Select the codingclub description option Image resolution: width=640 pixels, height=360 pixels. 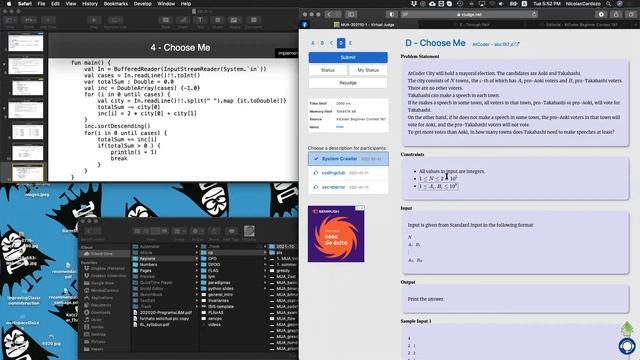pyautogui.click(x=348, y=173)
